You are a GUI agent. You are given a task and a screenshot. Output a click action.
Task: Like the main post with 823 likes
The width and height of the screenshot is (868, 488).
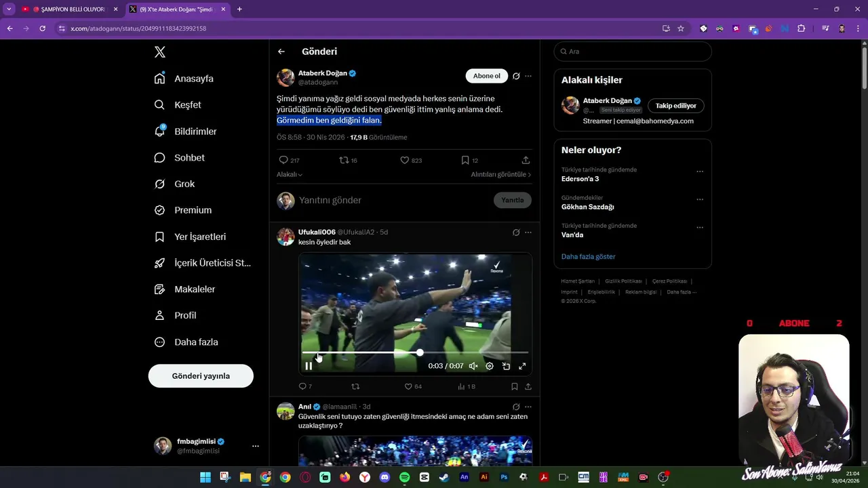coord(411,160)
